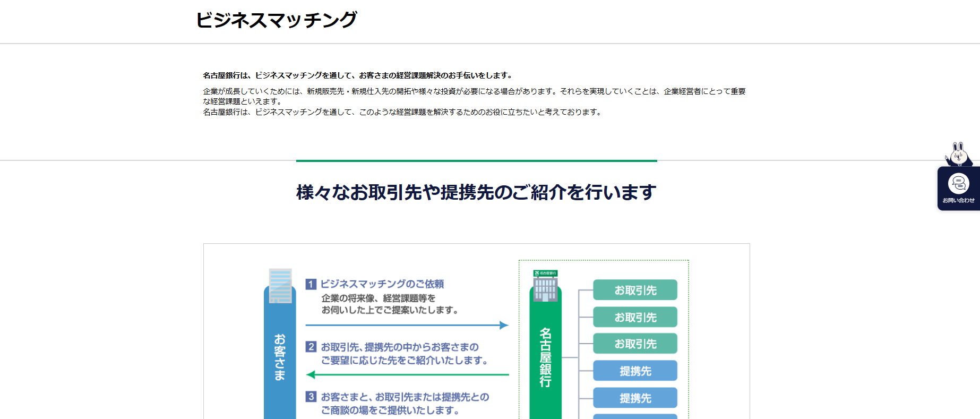Select the third お取引先 green box
The width and height of the screenshot is (980, 419).
tap(635, 344)
